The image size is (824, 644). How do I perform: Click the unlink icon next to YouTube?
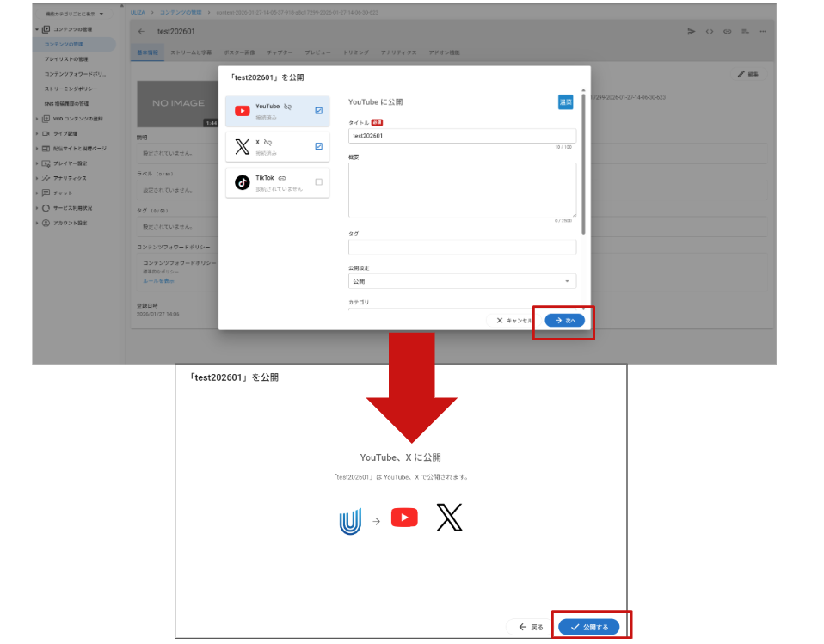(287, 107)
